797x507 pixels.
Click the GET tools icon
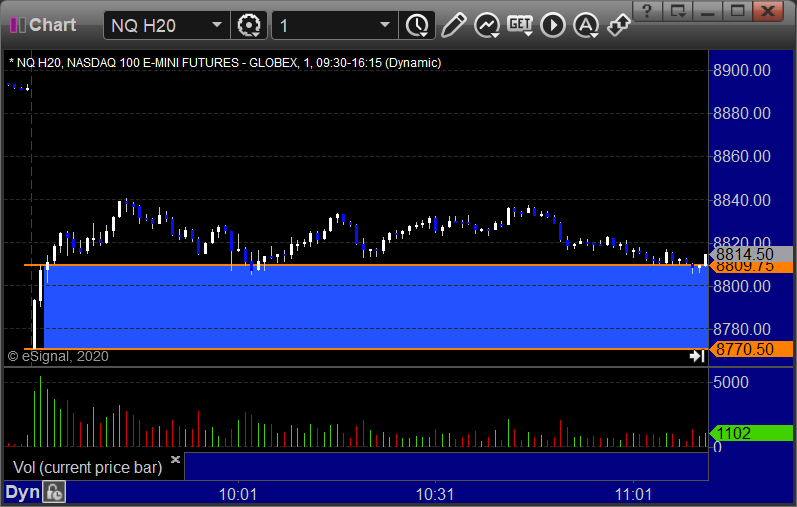click(520, 24)
